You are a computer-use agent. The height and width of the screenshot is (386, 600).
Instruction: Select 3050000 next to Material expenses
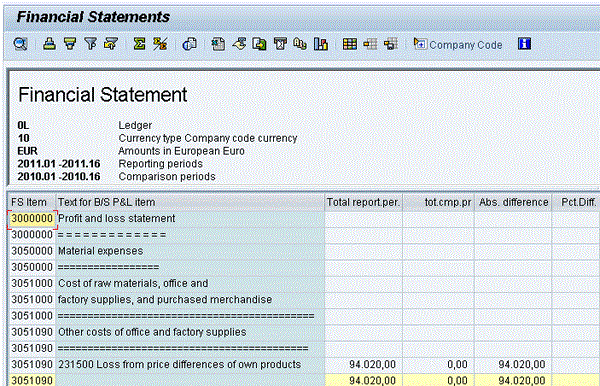click(x=32, y=251)
